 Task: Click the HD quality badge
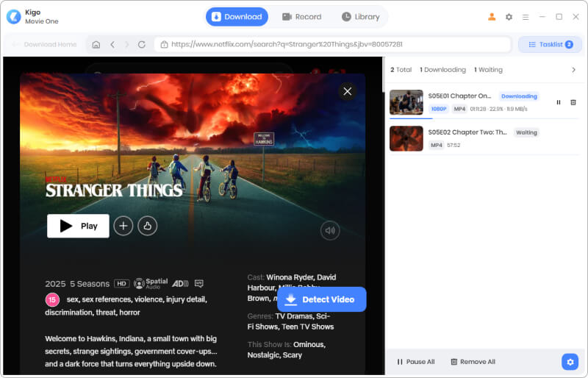click(121, 283)
